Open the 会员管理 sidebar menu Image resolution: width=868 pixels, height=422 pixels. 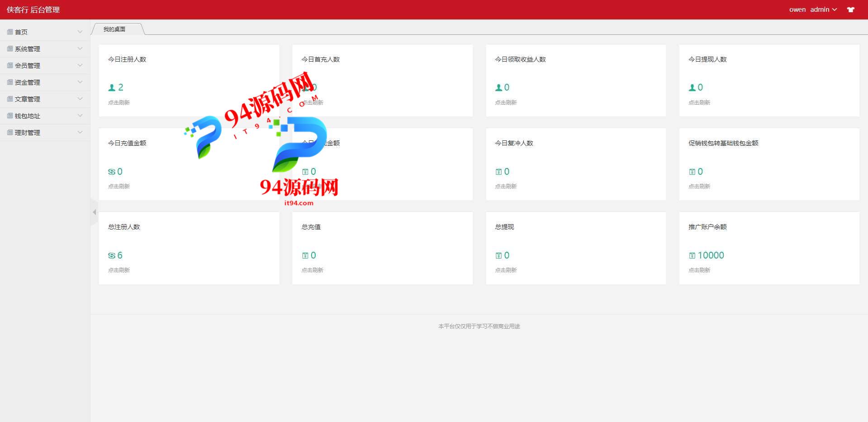pos(45,65)
